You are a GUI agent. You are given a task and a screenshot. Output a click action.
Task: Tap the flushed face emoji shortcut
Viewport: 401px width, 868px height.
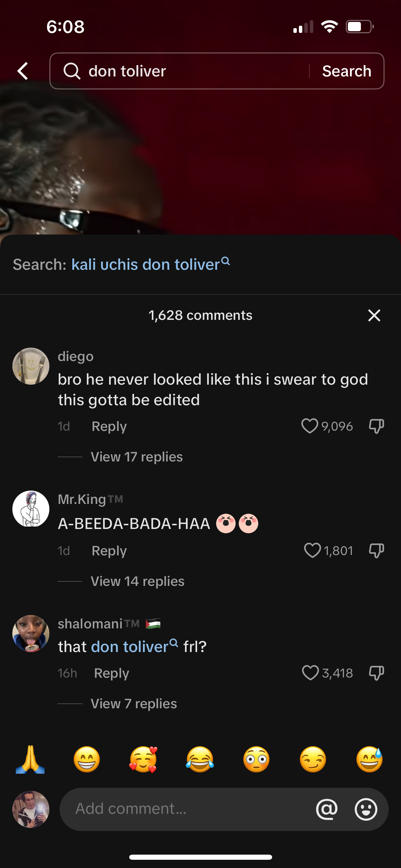coord(256,759)
